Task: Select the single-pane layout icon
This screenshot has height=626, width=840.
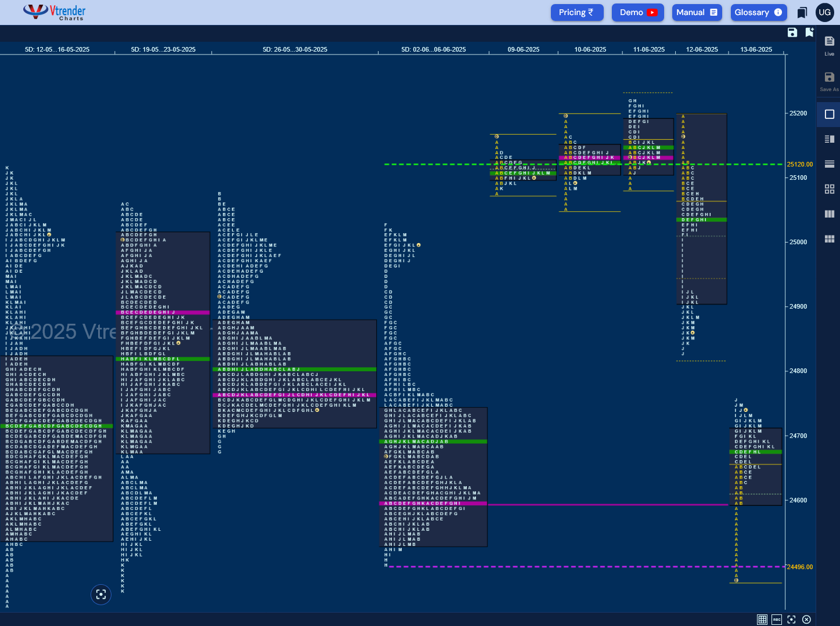Action: [x=830, y=114]
